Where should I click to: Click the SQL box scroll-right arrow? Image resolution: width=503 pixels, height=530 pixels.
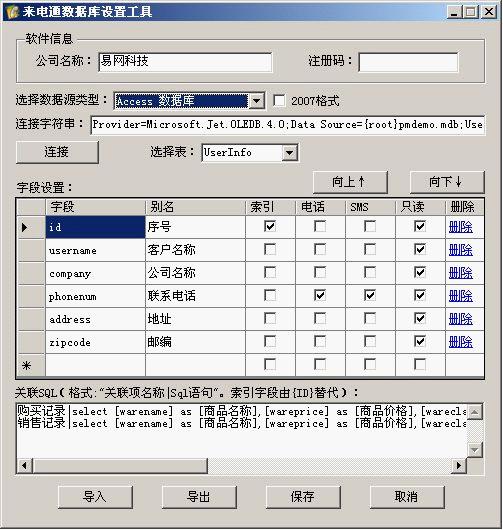(x=459, y=465)
